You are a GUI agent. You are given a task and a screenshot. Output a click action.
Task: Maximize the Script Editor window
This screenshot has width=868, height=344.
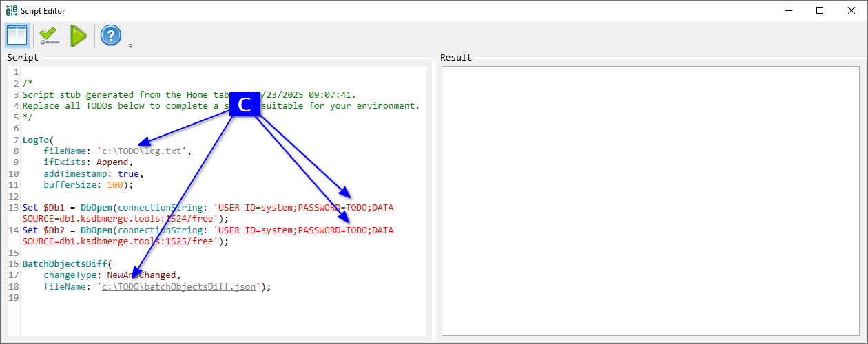click(819, 10)
